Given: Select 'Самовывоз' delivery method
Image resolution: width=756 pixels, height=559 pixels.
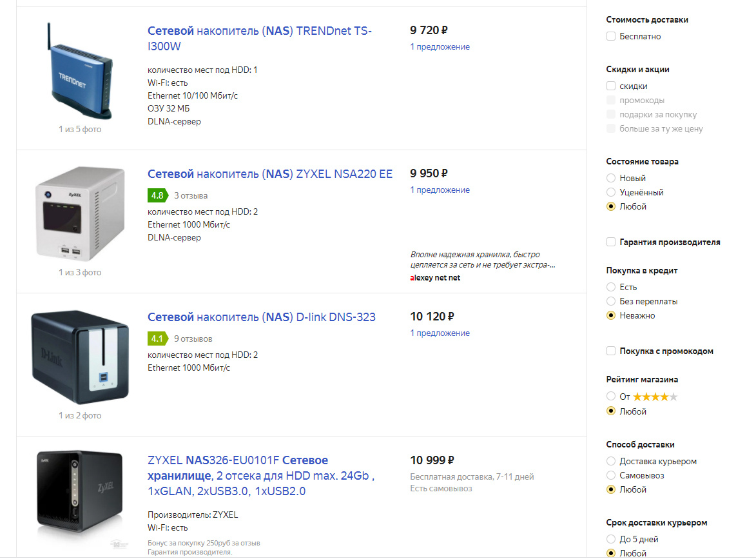Looking at the screenshot, I should (x=611, y=475).
